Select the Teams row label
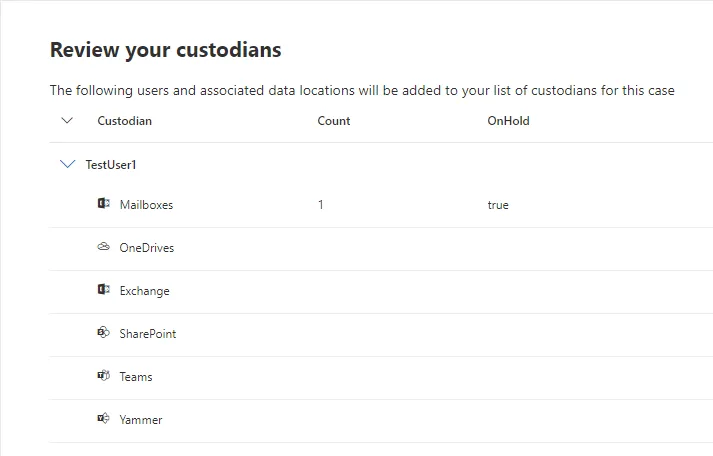 click(136, 377)
